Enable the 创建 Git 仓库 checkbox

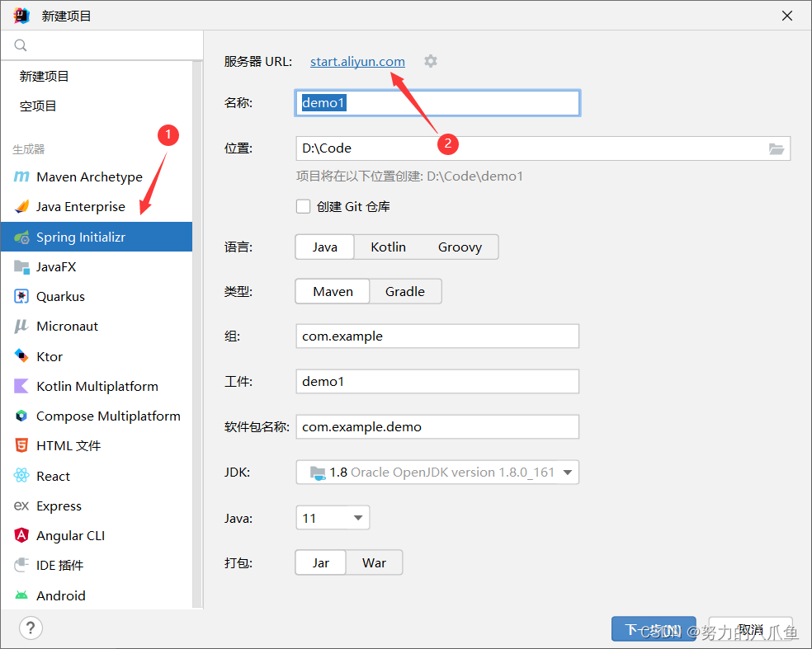point(303,206)
